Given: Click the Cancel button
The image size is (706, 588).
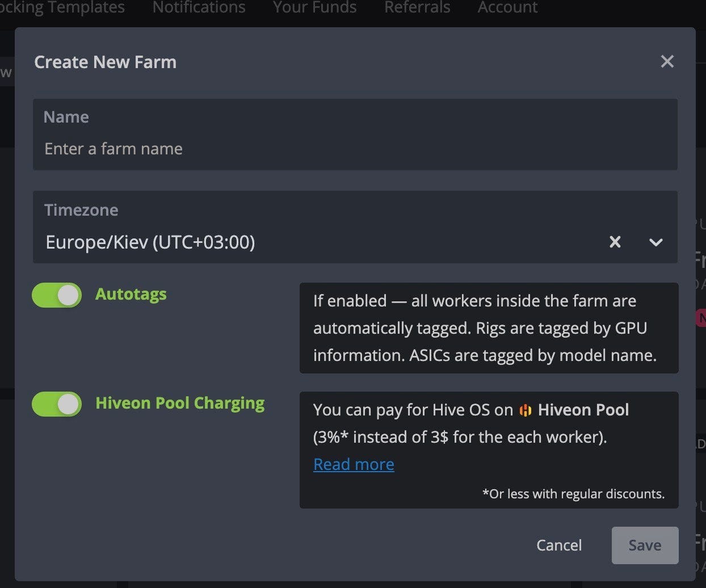Looking at the screenshot, I should coord(559,545).
